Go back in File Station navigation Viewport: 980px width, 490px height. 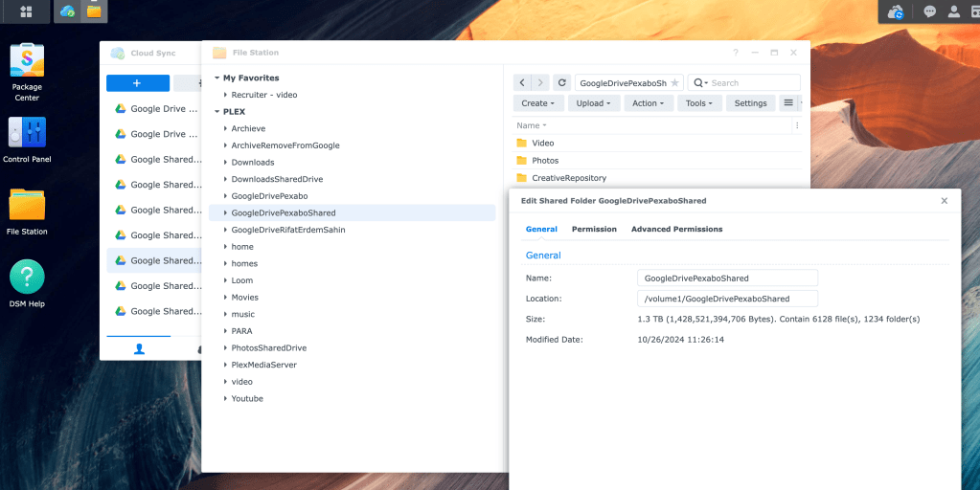[522, 82]
